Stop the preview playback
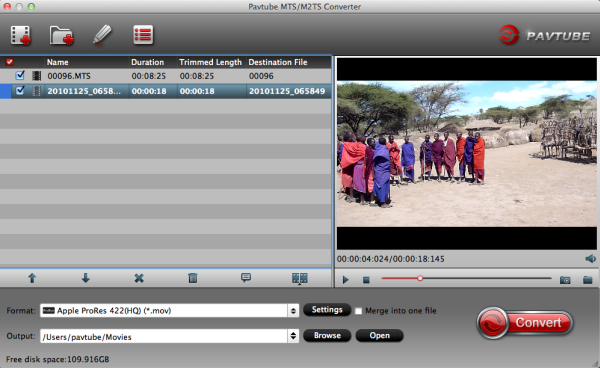The width and height of the screenshot is (600, 368). (x=366, y=280)
